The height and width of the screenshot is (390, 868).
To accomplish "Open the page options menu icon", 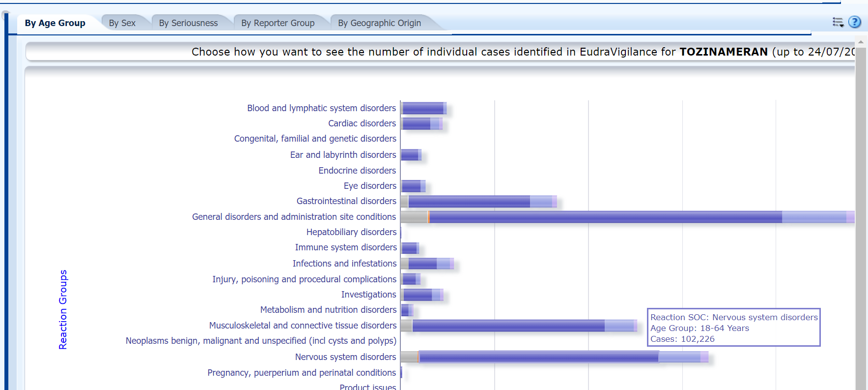I will (838, 22).
